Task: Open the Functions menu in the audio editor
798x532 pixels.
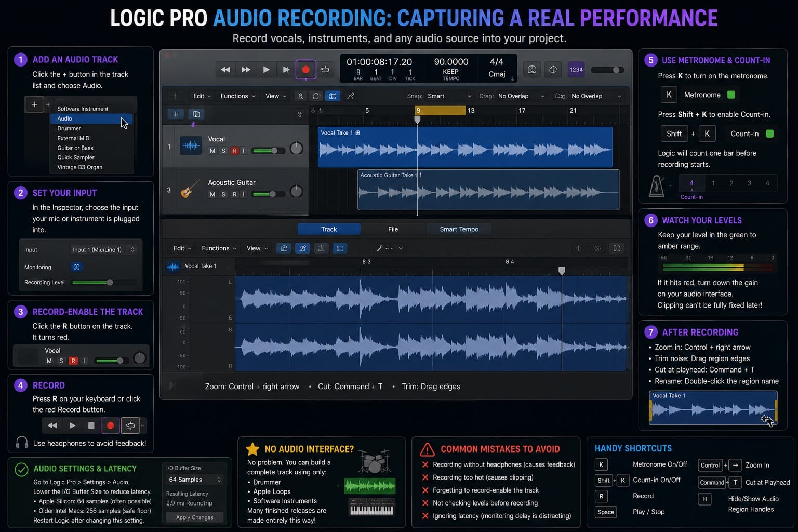Action: pyautogui.click(x=219, y=248)
